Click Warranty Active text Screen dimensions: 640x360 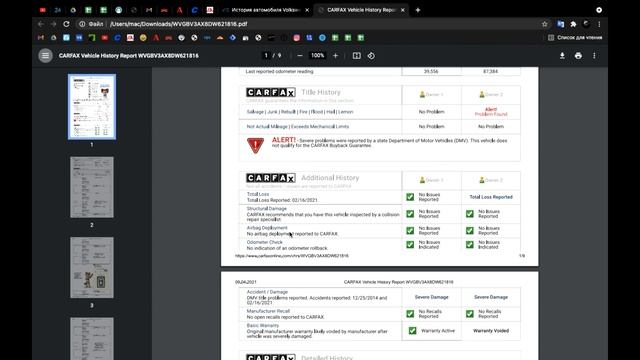pos(438,331)
